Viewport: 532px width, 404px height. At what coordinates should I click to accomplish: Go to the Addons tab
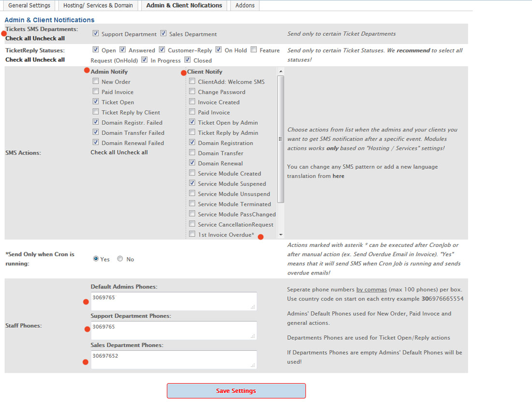pos(245,5)
